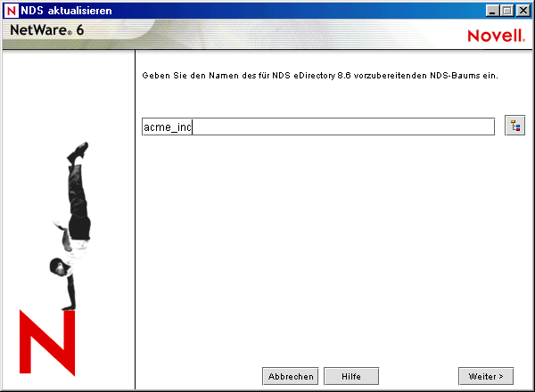Close the NDS aktualisieren window

point(523,11)
